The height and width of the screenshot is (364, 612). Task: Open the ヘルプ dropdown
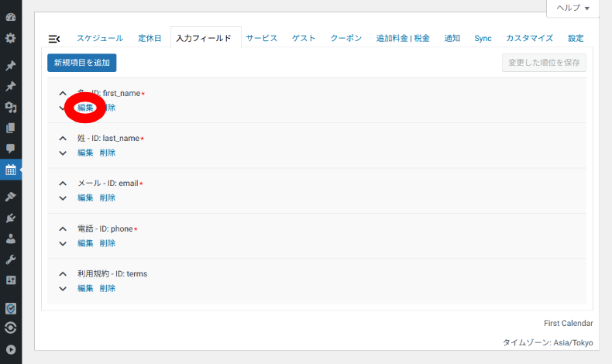pyautogui.click(x=572, y=8)
